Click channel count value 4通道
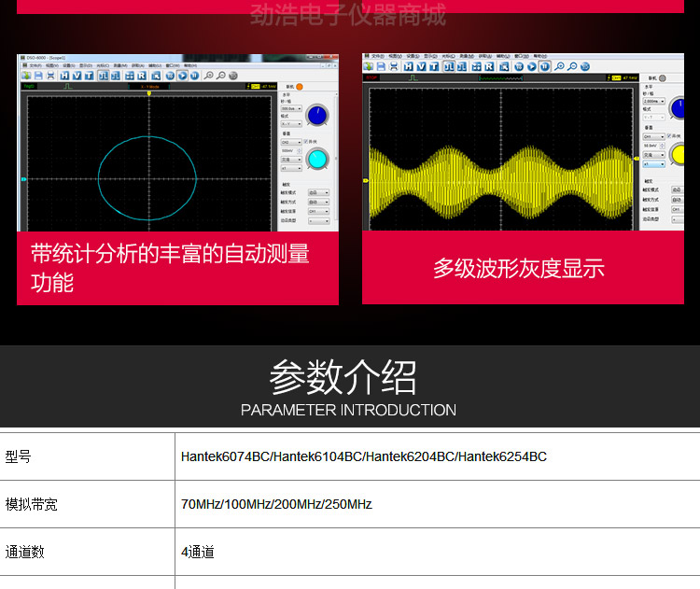 click(197, 552)
